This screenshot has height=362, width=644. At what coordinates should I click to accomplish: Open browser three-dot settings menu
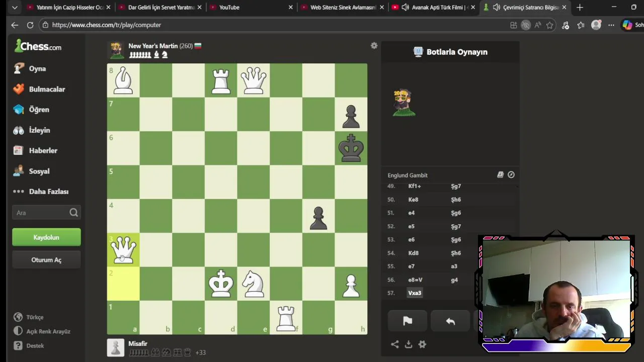point(611,25)
